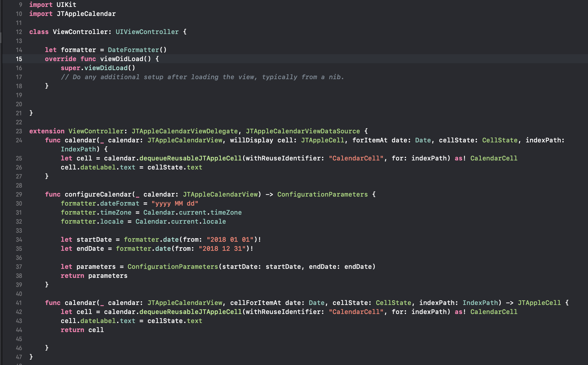Click 'UIViewController' in the class declaration
The image size is (588, 365).
tap(147, 32)
